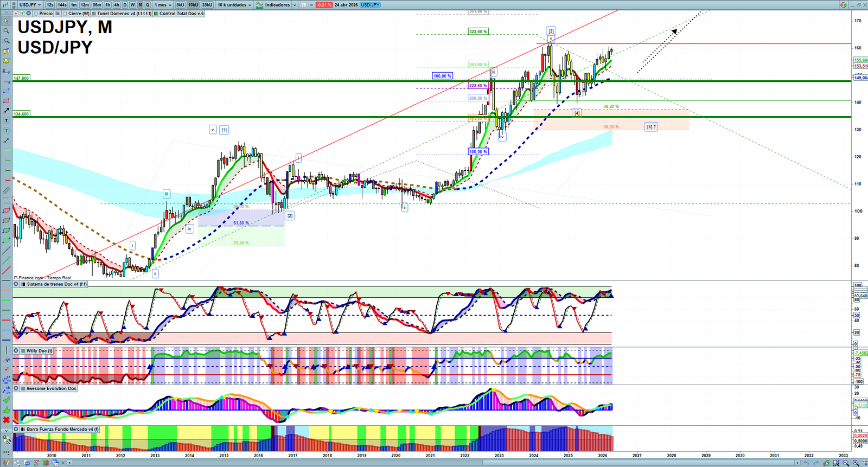Click the 24 abr 2026 date text
Image resolution: width=868 pixels, height=467 pixels.
click(346, 5)
